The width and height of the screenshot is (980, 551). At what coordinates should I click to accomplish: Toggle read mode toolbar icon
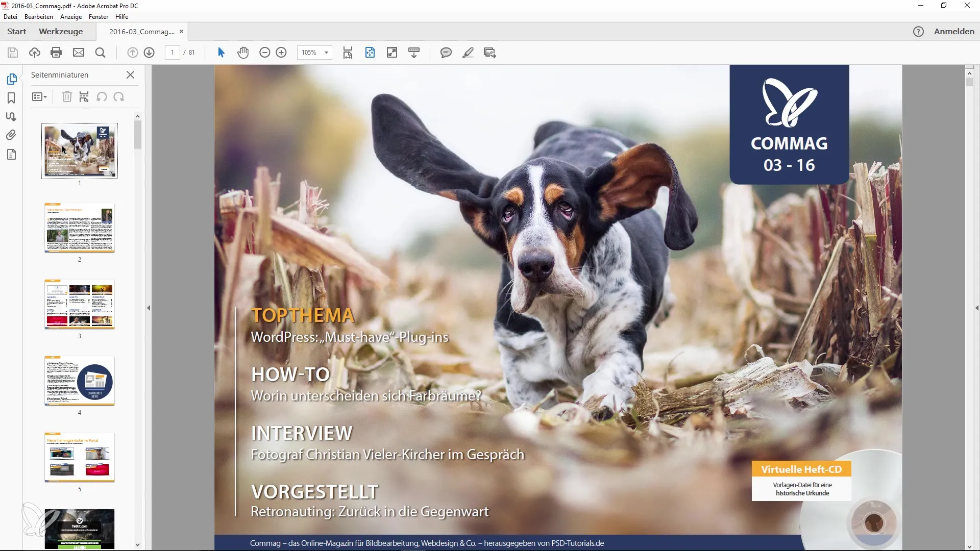tap(414, 53)
